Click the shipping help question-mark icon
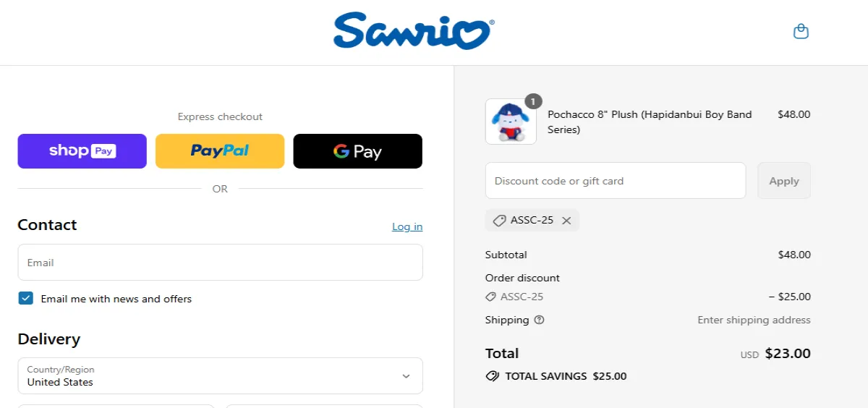Image resolution: width=868 pixels, height=408 pixels. 539,320
